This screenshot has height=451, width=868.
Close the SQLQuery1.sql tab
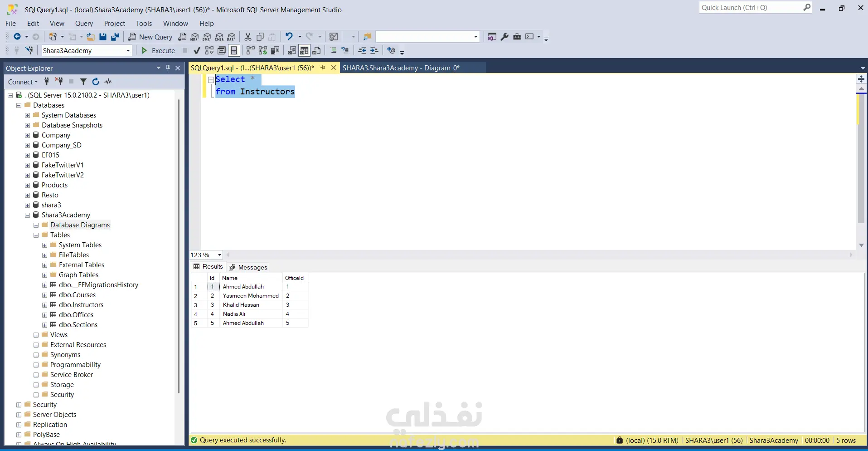point(334,68)
